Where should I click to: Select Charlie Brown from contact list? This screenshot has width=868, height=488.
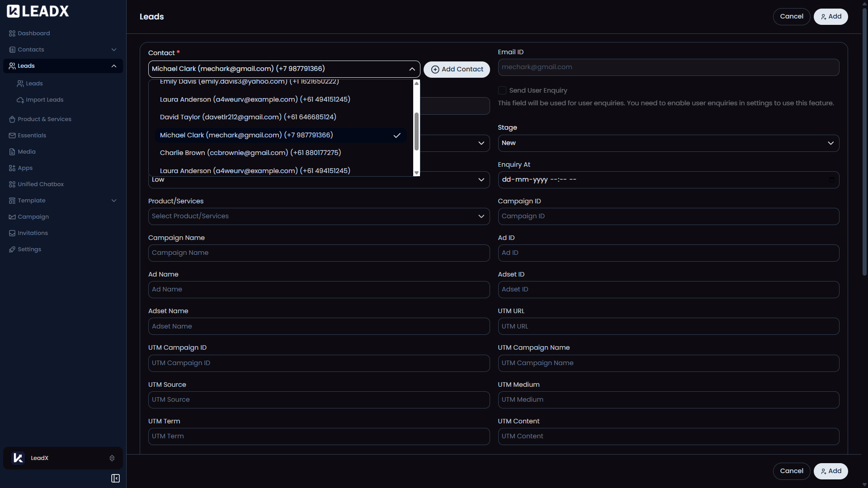(250, 153)
